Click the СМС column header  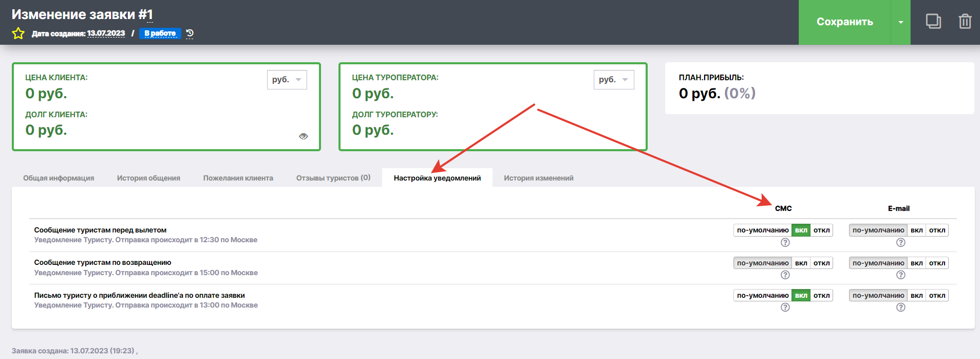[x=783, y=208]
